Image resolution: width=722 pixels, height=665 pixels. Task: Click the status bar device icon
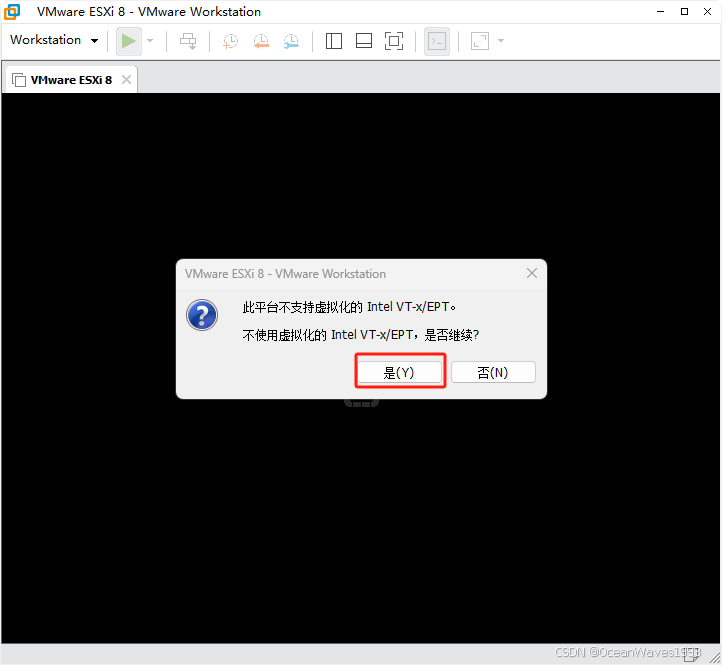coord(692,654)
